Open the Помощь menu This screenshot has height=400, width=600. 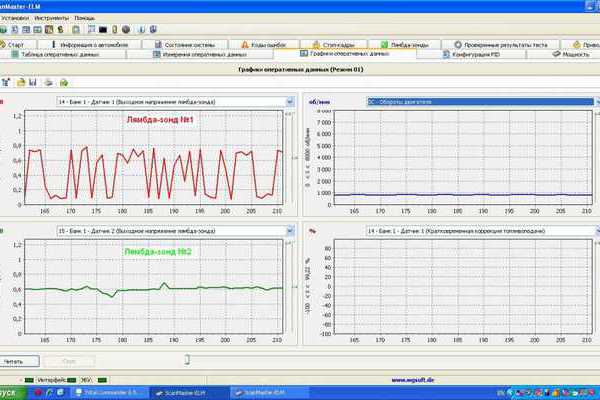click(84, 18)
